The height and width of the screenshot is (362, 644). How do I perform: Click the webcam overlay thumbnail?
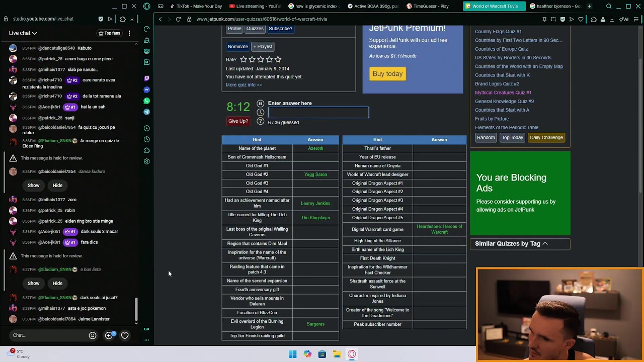click(x=559, y=314)
